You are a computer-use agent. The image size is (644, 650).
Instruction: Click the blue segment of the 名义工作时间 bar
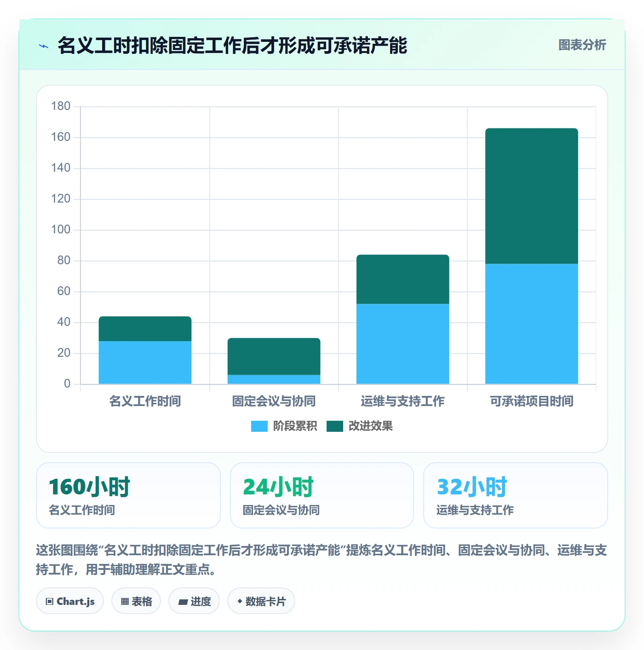145,362
